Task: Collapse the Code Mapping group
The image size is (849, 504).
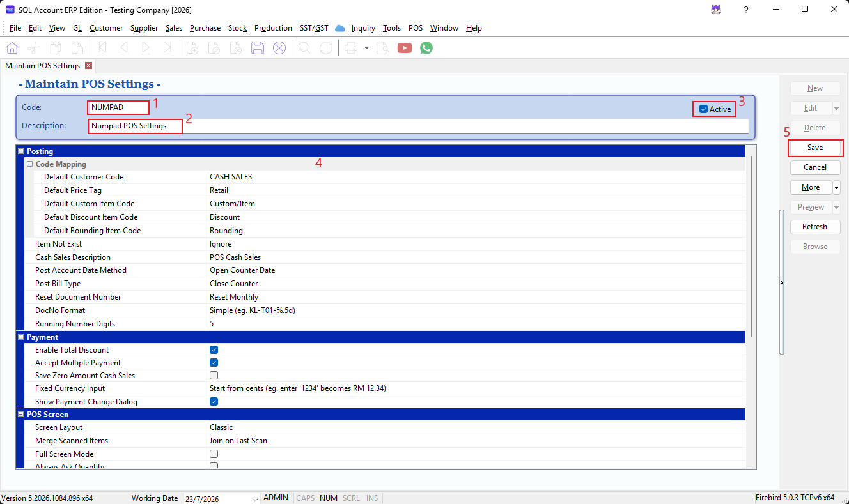Action: click(29, 164)
